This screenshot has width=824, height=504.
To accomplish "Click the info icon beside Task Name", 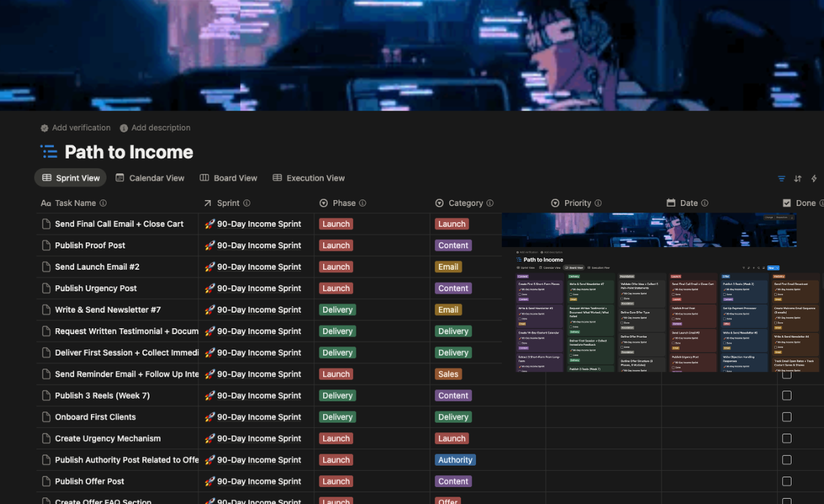I will [x=103, y=203].
